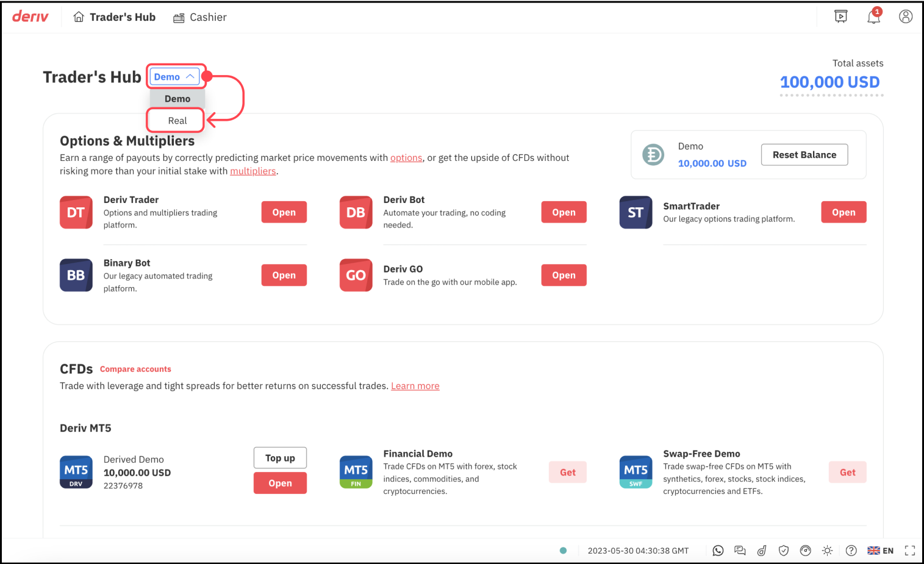Screen dimensions: 924x564
Task: Click the shield icon in footer
Action: [784, 551]
